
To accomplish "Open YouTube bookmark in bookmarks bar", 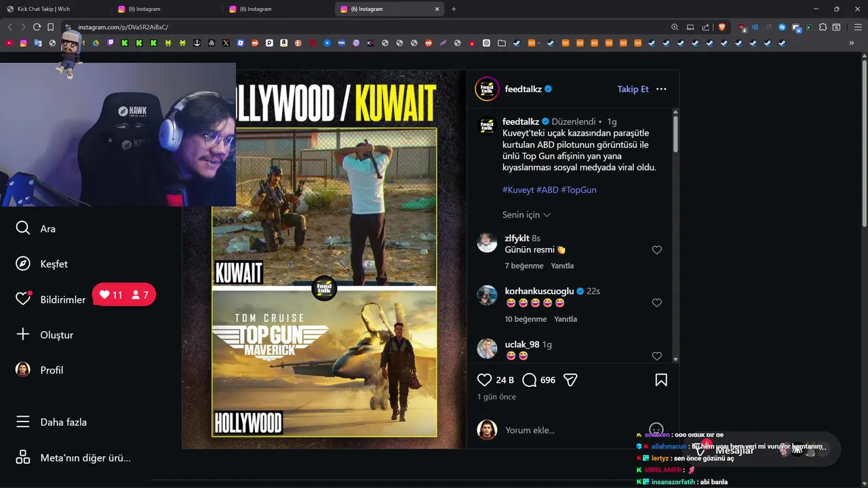I will (x=9, y=43).
